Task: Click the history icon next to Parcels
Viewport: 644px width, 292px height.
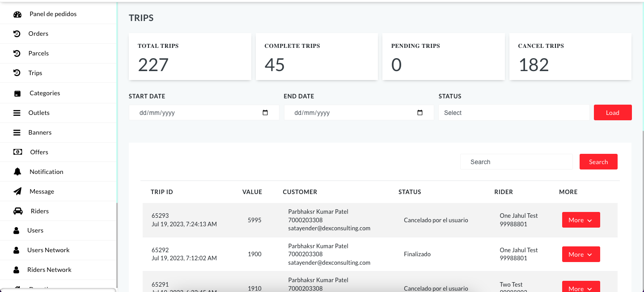Action: [x=17, y=54]
